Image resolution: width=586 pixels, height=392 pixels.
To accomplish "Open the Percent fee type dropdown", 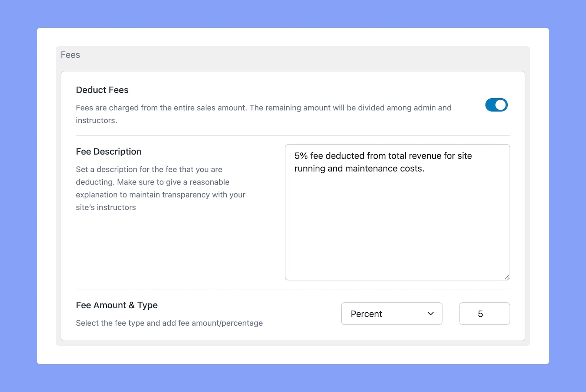I will coord(392,314).
